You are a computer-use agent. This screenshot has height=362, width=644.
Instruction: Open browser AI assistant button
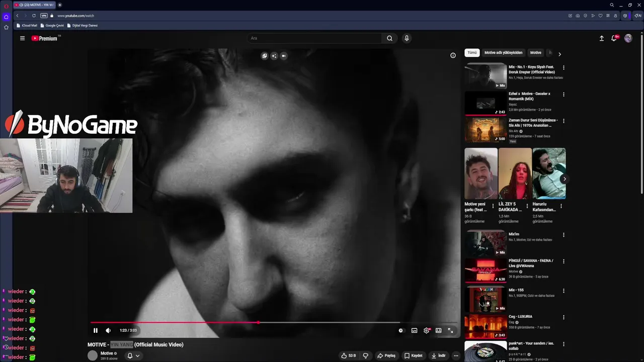(x=638, y=16)
